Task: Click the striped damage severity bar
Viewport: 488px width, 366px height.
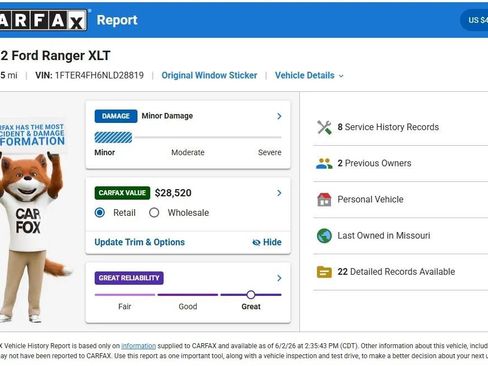Action: pyautogui.click(x=113, y=137)
